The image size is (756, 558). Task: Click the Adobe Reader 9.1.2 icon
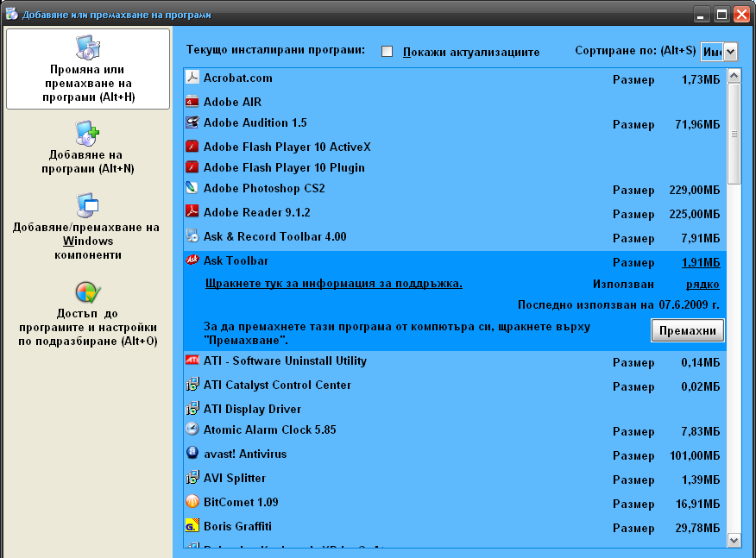tap(192, 212)
